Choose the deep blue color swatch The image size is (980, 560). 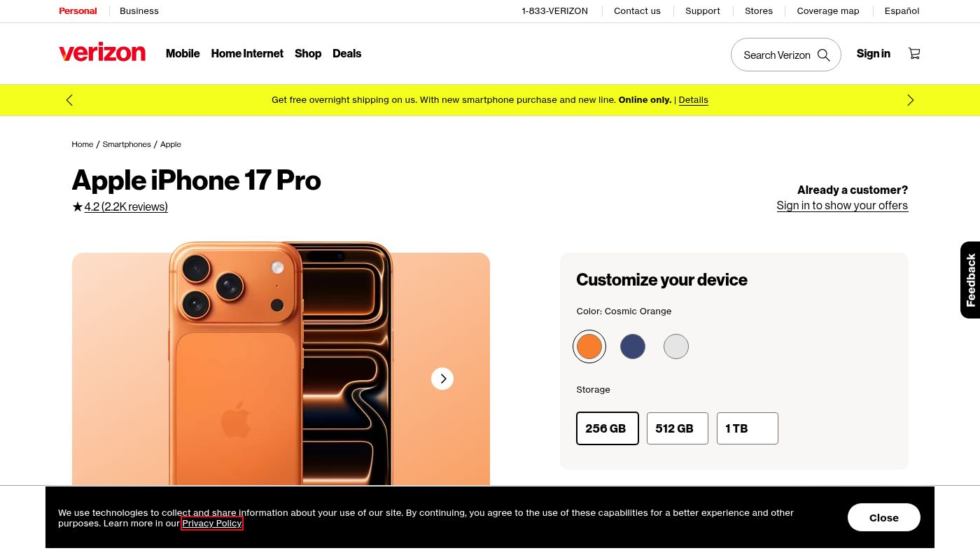click(x=633, y=346)
